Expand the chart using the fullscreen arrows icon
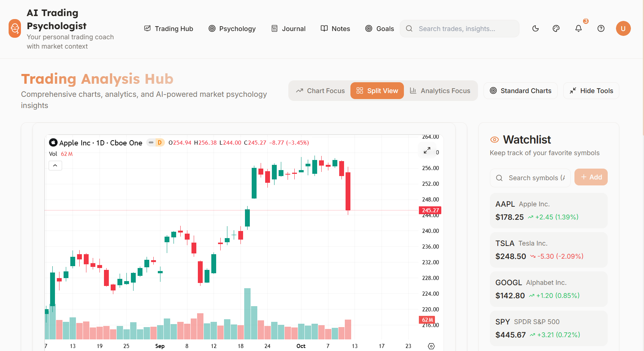Image resolution: width=644 pixels, height=351 pixels. [427, 150]
